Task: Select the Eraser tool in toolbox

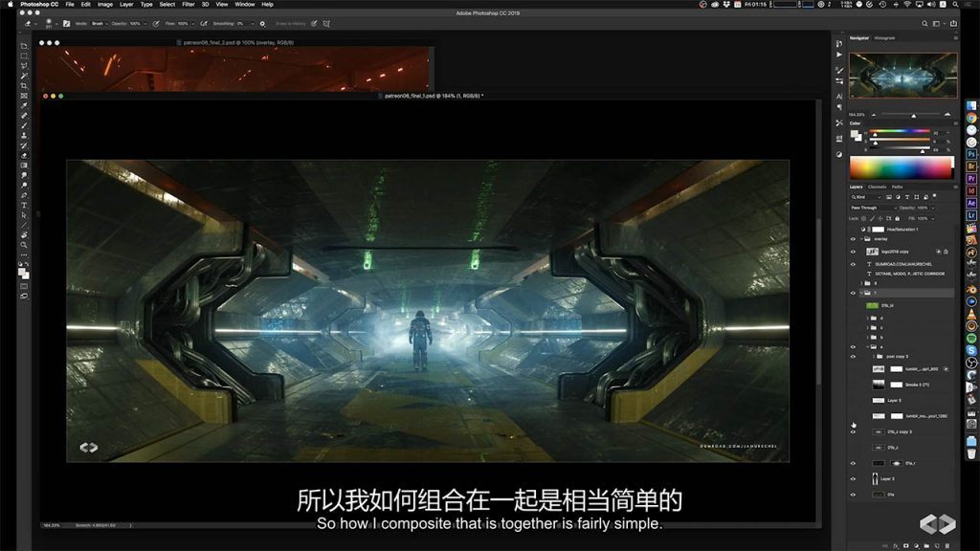Action: coord(24,156)
